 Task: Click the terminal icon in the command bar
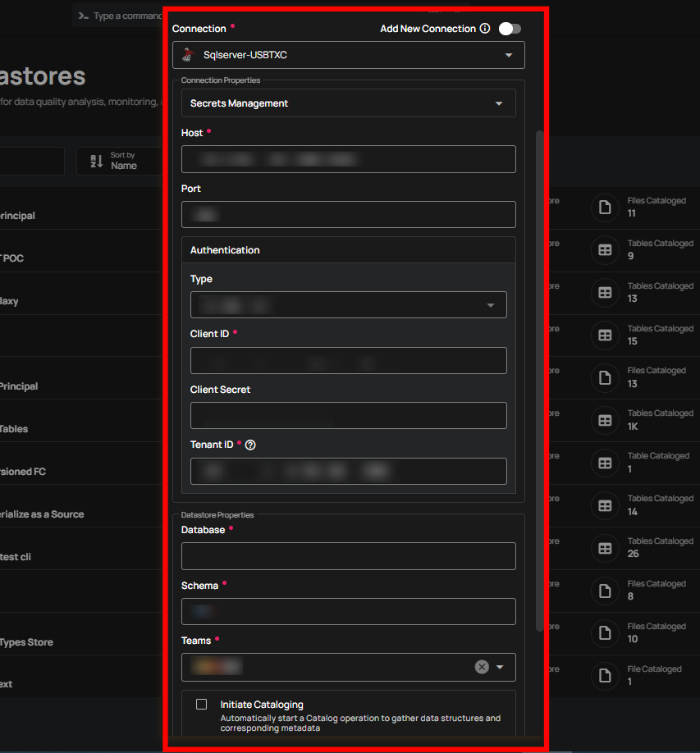pyautogui.click(x=81, y=15)
